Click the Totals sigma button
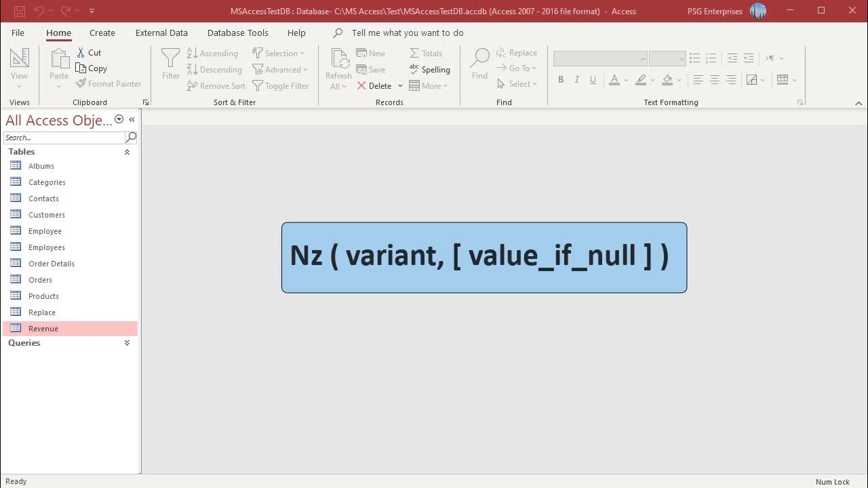Viewport: 868px width, 488px height. (x=425, y=54)
